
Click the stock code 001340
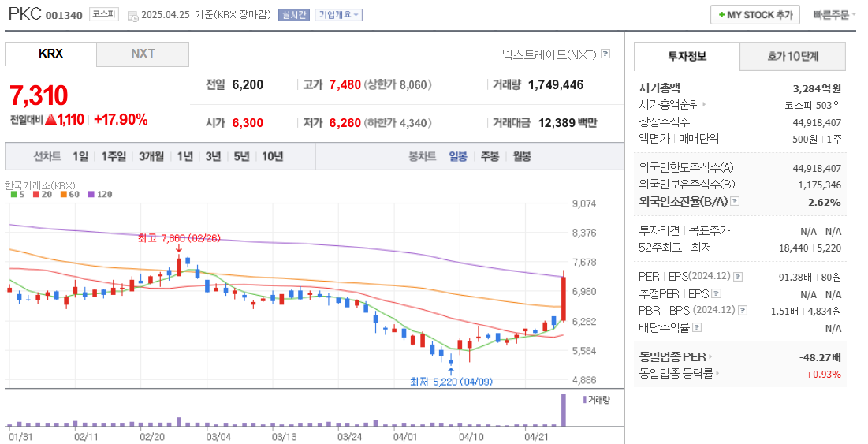point(64,16)
